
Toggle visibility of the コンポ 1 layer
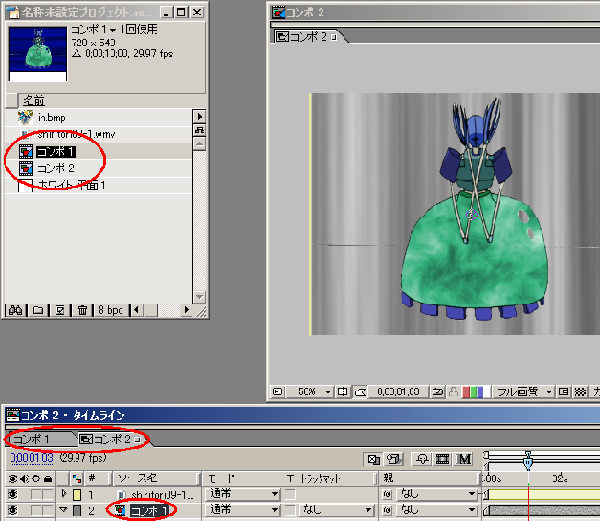(x=12, y=511)
